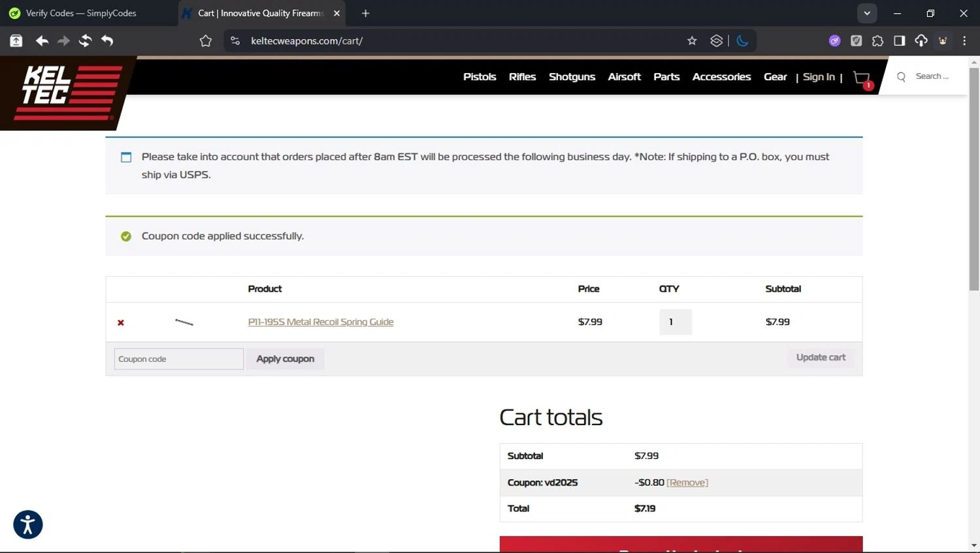980x553 pixels.
Task: Go to the Airsoft section
Action: coord(624,77)
